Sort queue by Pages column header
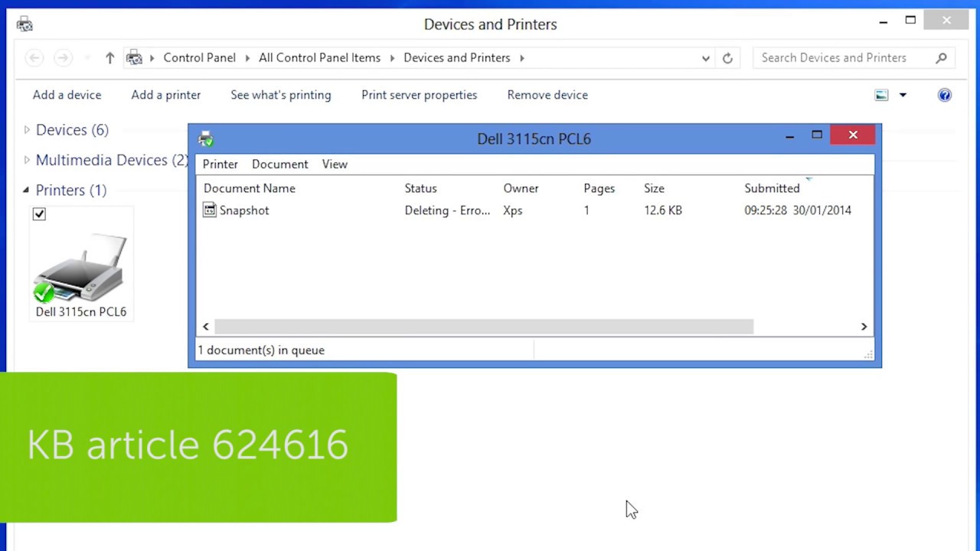Viewport: 980px width, 551px height. pos(599,188)
